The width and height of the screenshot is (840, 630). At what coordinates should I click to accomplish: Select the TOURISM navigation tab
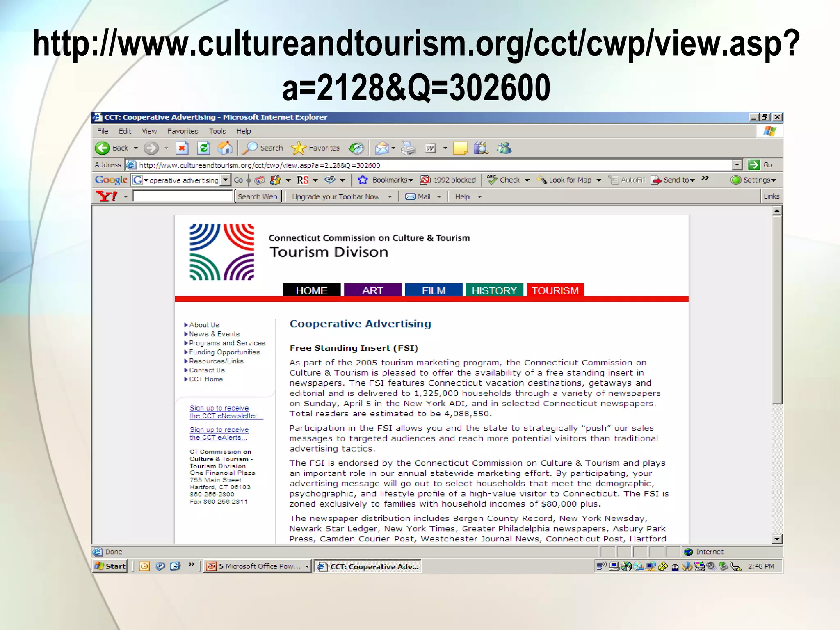[x=555, y=290]
